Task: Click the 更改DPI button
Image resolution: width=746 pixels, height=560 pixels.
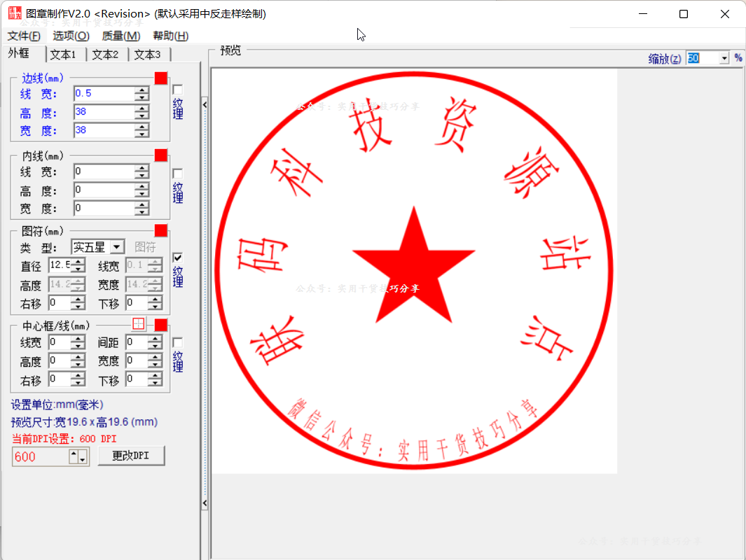Action: [x=131, y=456]
